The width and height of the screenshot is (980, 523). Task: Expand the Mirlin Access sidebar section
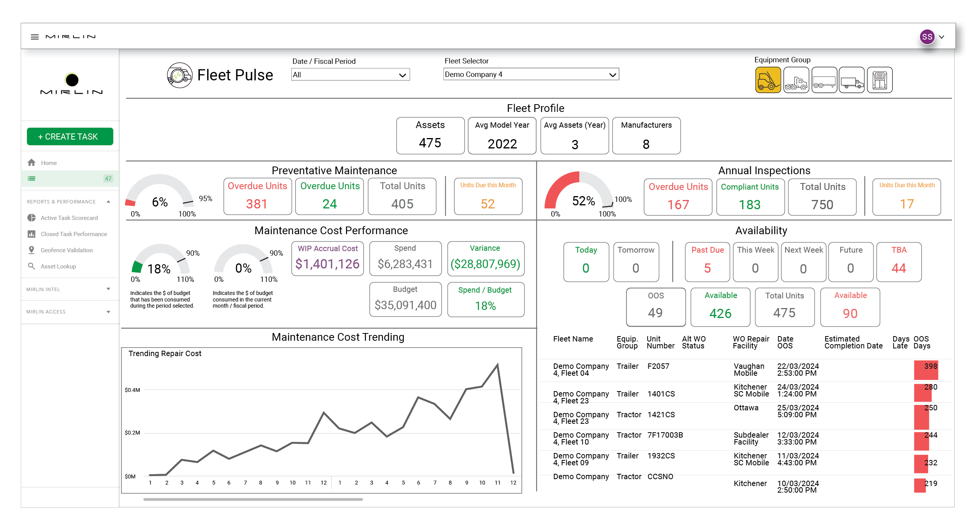click(108, 311)
